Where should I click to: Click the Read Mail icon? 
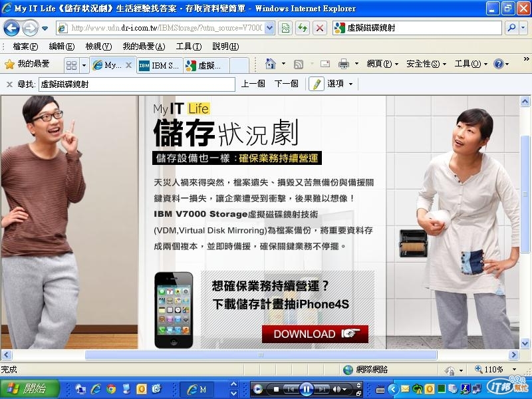point(325,64)
